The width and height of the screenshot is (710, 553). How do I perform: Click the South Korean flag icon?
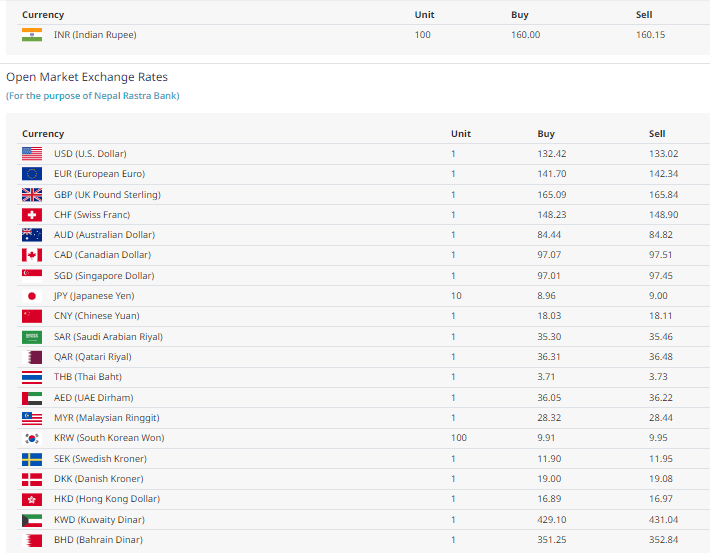(x=32, y=438)
